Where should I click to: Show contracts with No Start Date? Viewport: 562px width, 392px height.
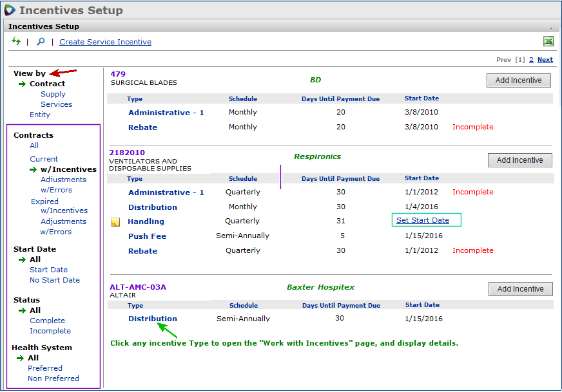[x=55, y=280]
